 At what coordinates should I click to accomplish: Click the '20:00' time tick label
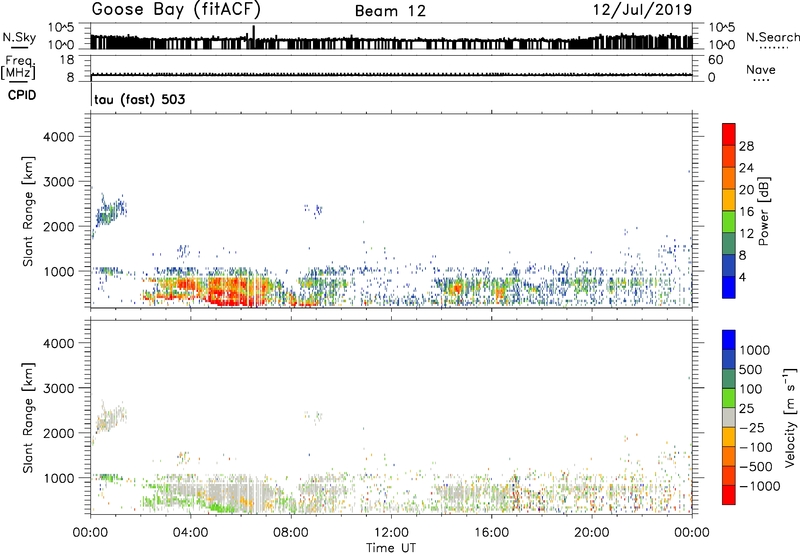click(x=592, y=533)
